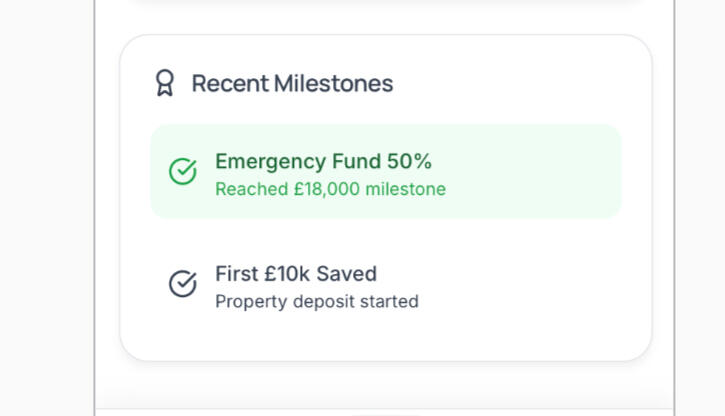
Task: Click the dark checkmark icon beside First £10k Saved
Action: (183, 284)
